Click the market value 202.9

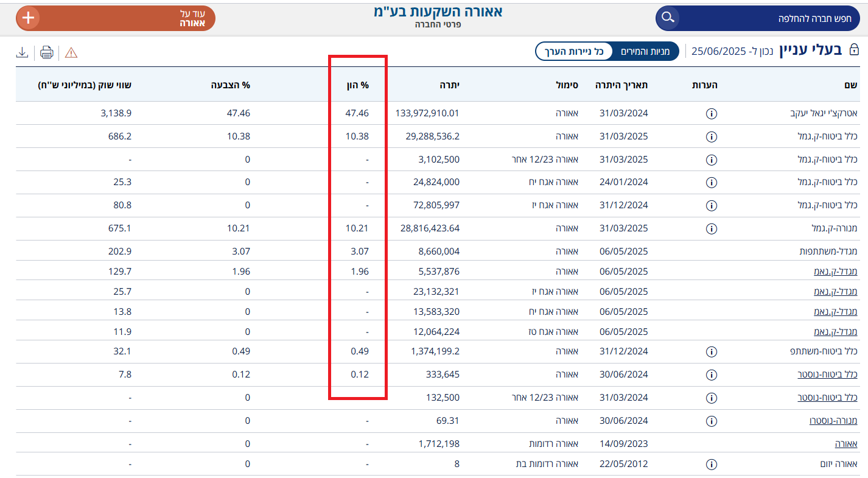click(x=119, y=251)
